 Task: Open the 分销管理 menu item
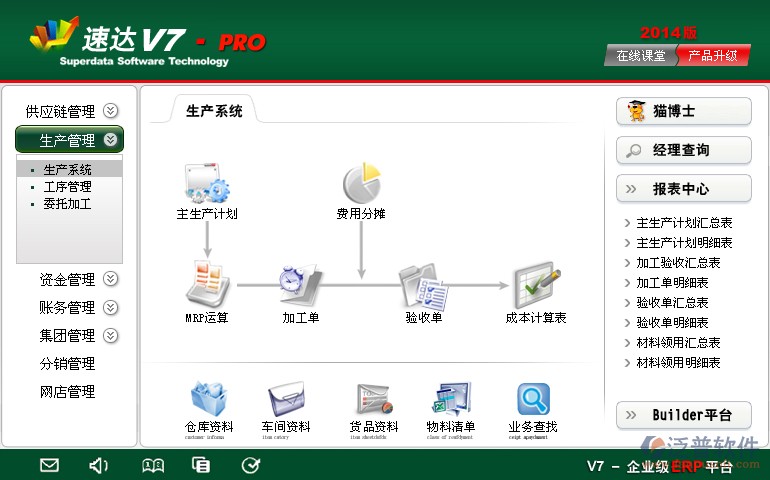67,364
